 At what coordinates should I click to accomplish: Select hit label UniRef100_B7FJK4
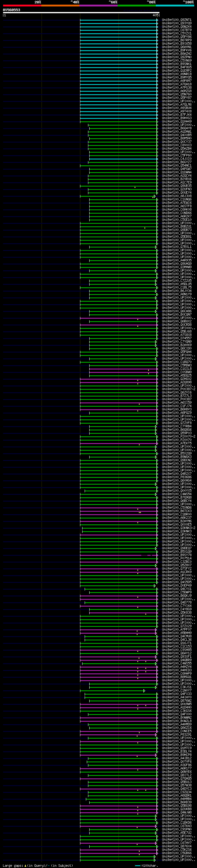pos(176,115)
